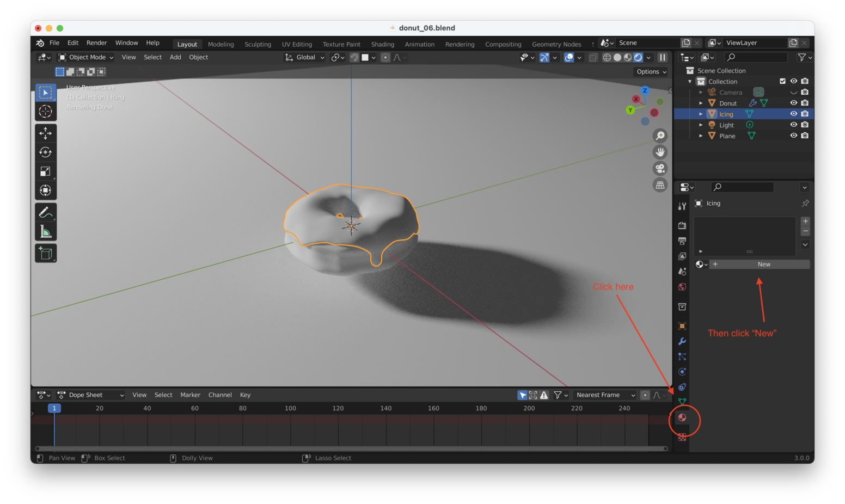The height and width of the screenshot is (504, 845).
Task: Open the Modifier Properties tab
Action: tap(682, 341)
